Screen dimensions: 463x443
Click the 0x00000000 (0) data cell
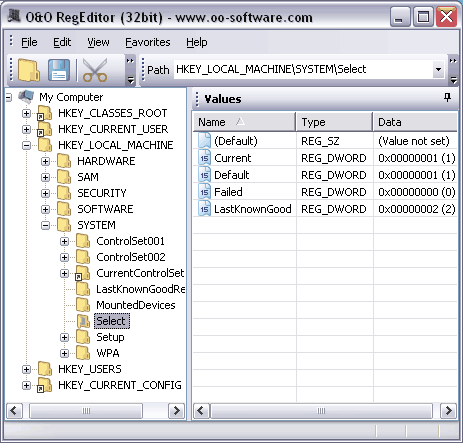pyautogui.click(x=416, y=192)
